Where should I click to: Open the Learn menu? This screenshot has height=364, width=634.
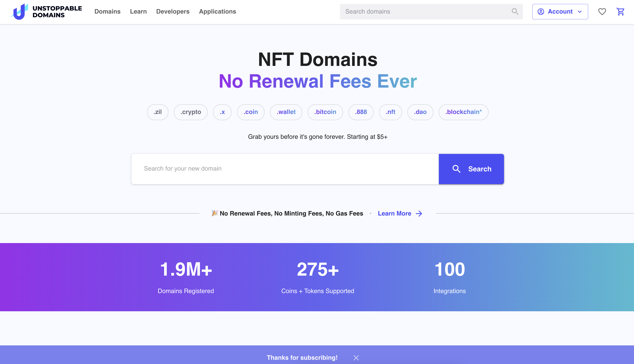[x=138, y=11]
